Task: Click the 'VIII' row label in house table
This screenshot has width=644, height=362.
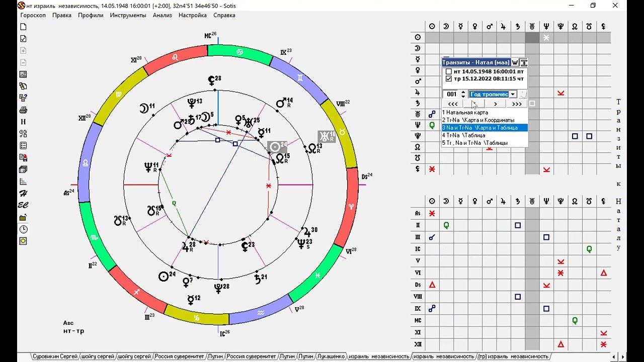Action: [x=418, y=297]
